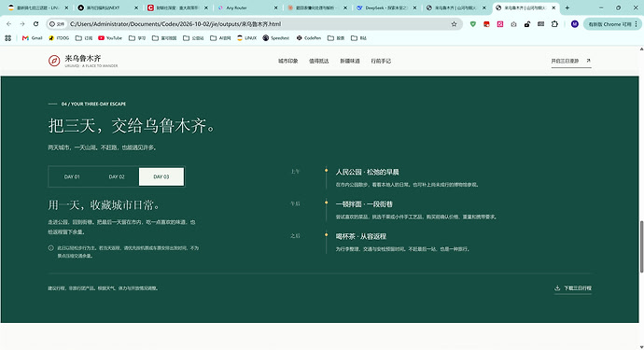Expand the last bookmark folder on the bar
Image resolution: width=644 pixels, height=350 pixels.
click(x=358, y=37)
